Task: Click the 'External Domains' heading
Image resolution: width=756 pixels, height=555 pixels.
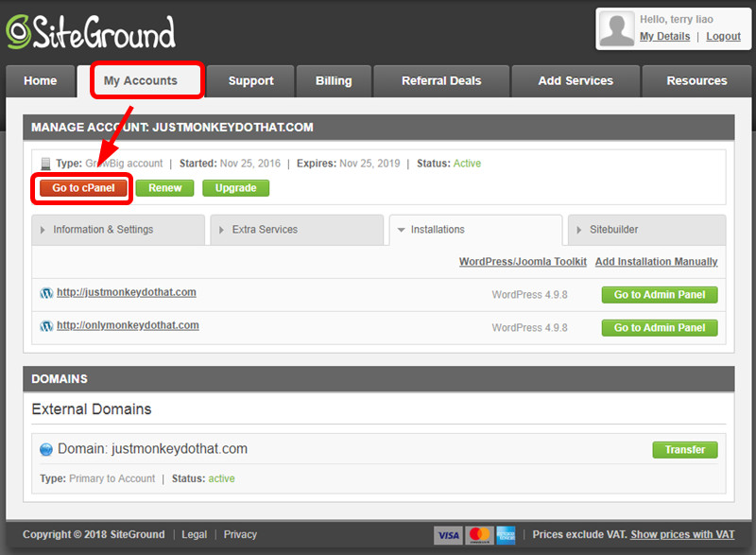Action: pyautogui.click(x=92, y=409)
